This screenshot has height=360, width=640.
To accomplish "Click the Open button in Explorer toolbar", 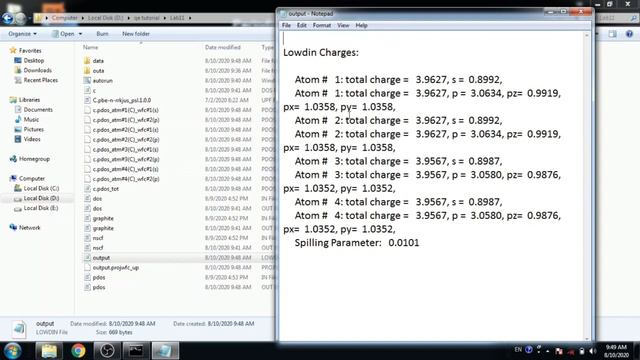I will pos(63,34).
